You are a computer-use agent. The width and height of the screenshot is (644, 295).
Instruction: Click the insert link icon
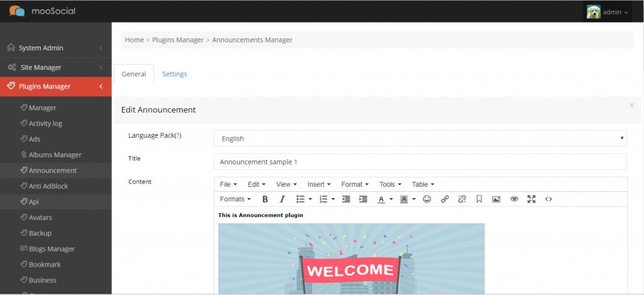coord(445,199)
